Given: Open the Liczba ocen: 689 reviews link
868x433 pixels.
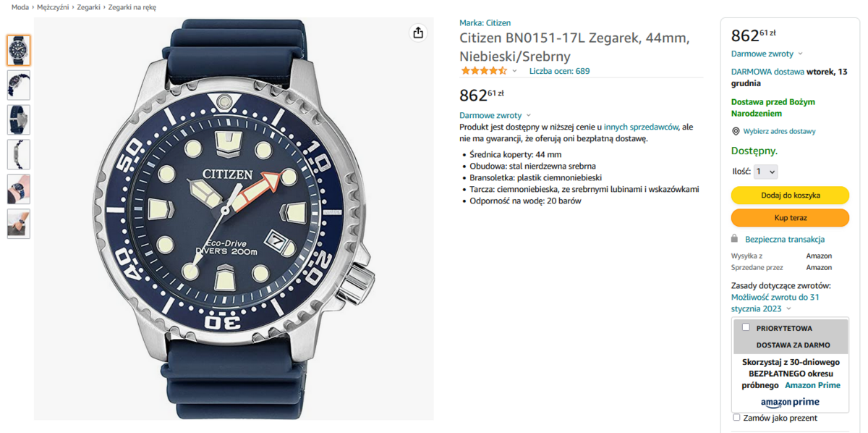Looking at the screenshot, I should (559, 71).
